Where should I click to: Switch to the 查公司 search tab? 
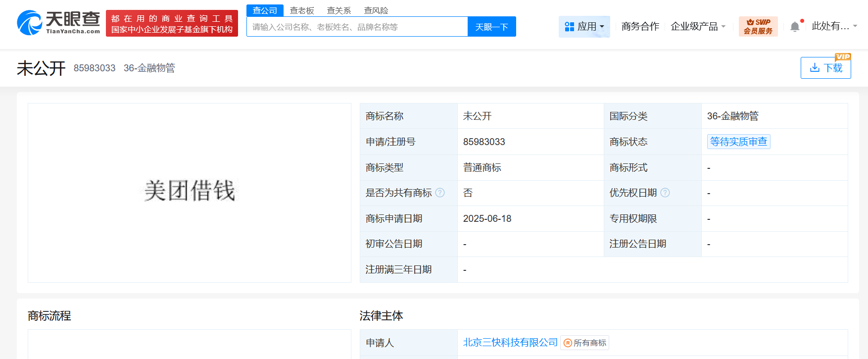pyautogui.click(x=265, y=10)
